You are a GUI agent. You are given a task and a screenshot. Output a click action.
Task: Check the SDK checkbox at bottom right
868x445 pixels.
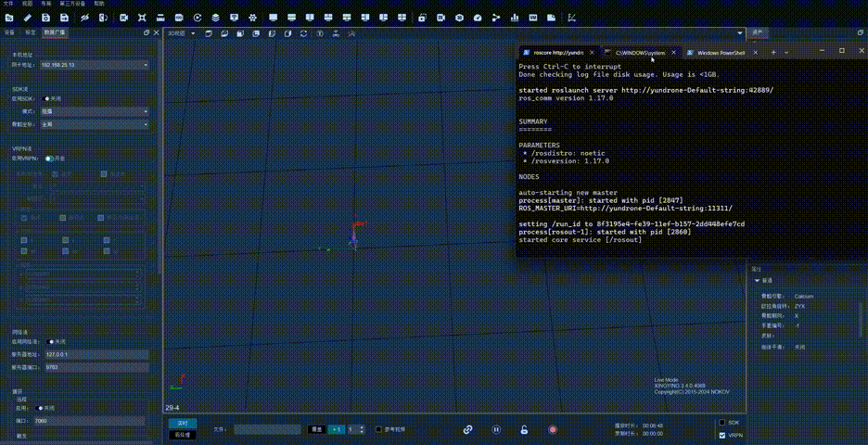click(x=722, y=423)
